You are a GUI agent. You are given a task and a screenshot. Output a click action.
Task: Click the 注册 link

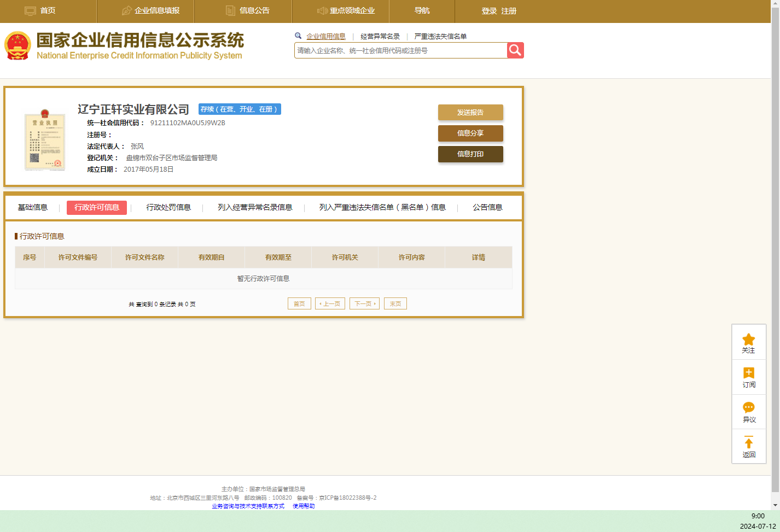(509, 11)
